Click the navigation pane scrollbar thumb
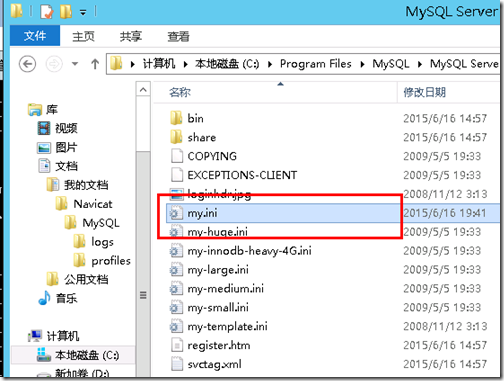Viewport: 504px width, 381px height. [143, 265]
